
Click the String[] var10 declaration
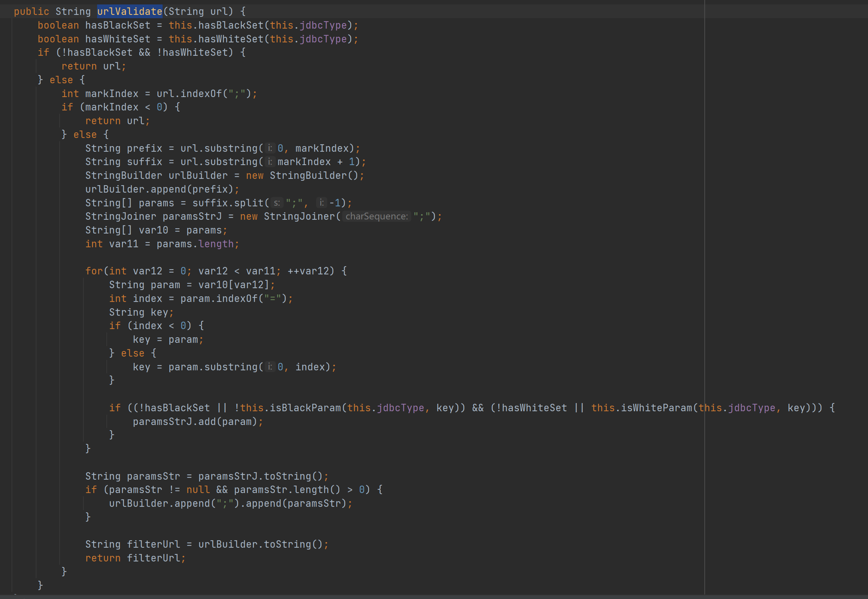tap(153, 230)
